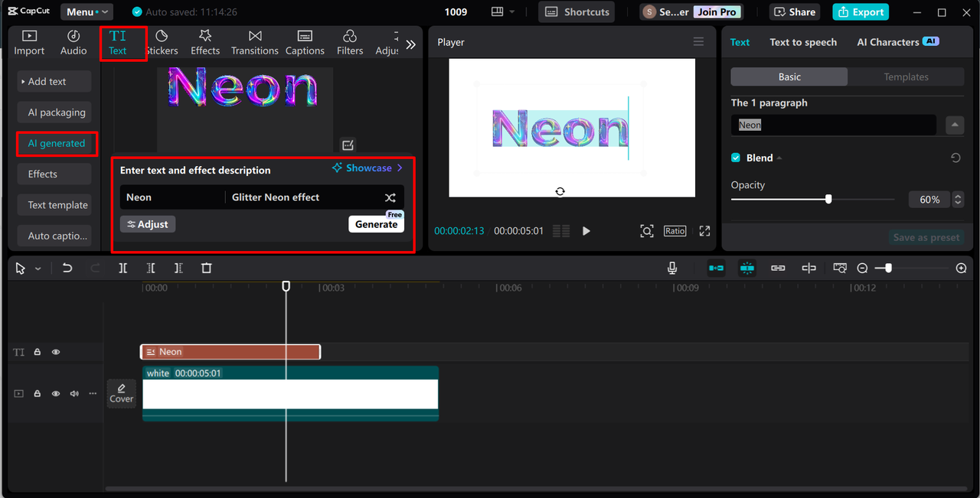Click edit icon on Neon preview thumbnail
Viewport: 980px width, 498px height.
[348, 145]
